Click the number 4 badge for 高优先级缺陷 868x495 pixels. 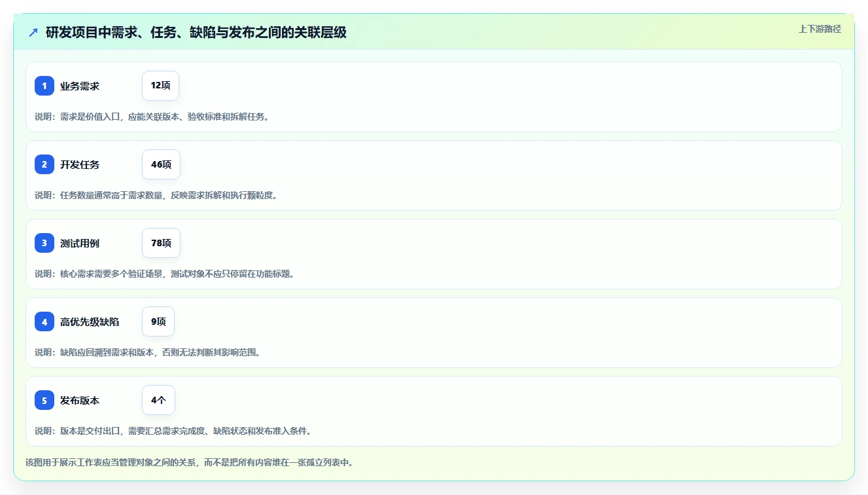(x=44, y=321)
